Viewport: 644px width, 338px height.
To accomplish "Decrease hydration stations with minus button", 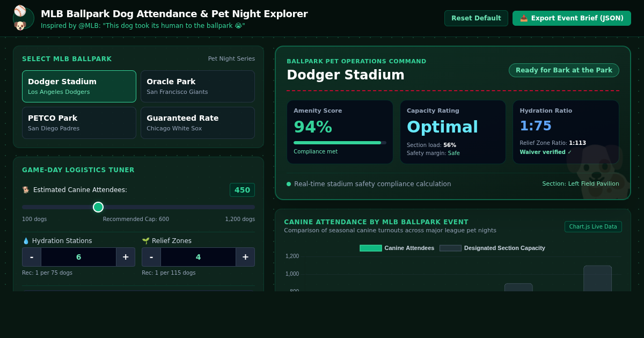I will (x=32, y=257).
